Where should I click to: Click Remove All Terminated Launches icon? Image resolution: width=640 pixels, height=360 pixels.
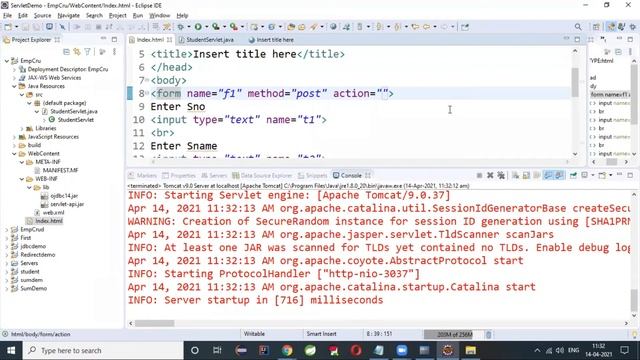(501, 176)
